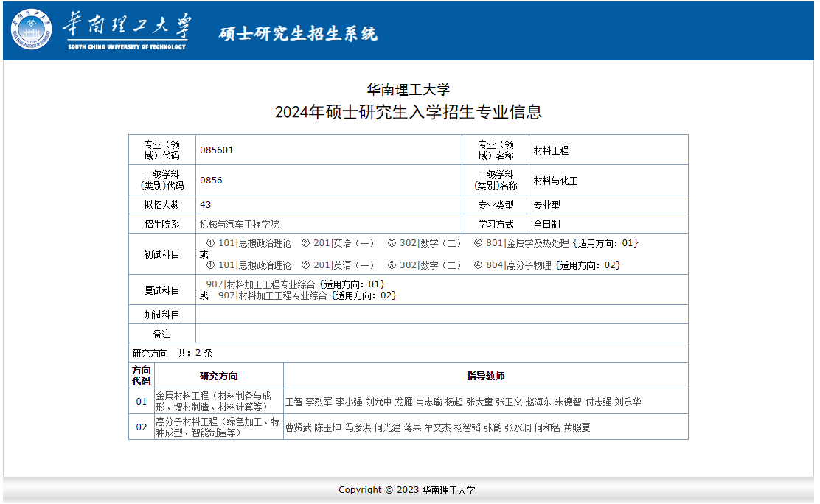Screen dimensions: 820x504
Task: Click advisor name 刘乐华 in row 01
Action: tap(628, 402)
